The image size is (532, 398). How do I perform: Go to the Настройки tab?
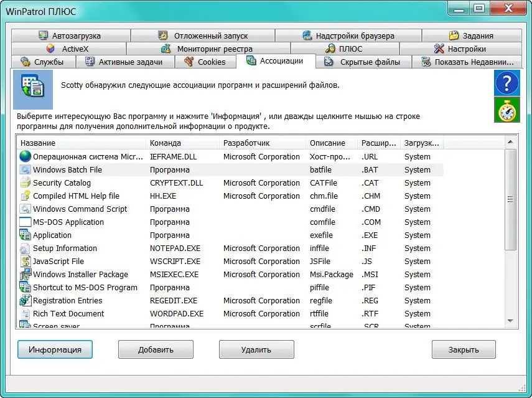[460, 49]
